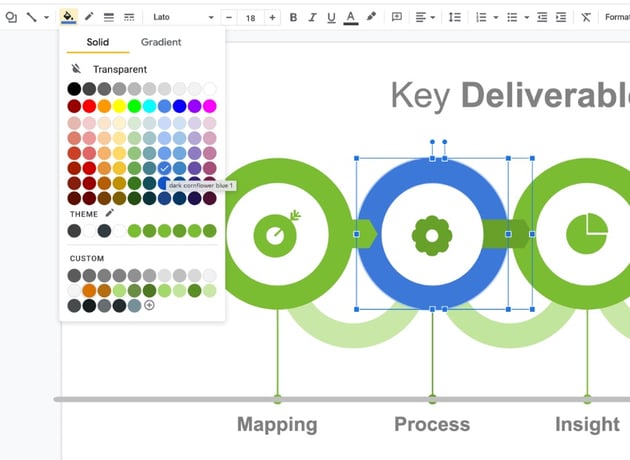Pick the black swatch in the color grid
The image size is (630, 460).
[74, 89]
